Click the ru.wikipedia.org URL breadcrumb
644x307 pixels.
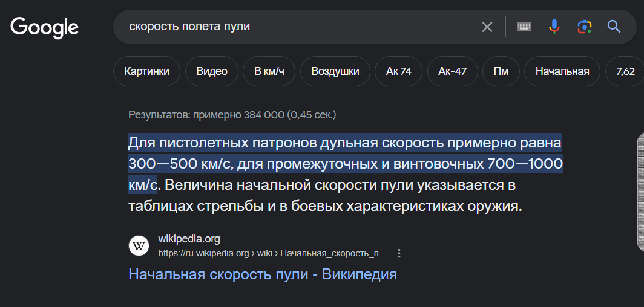[272, 253]
